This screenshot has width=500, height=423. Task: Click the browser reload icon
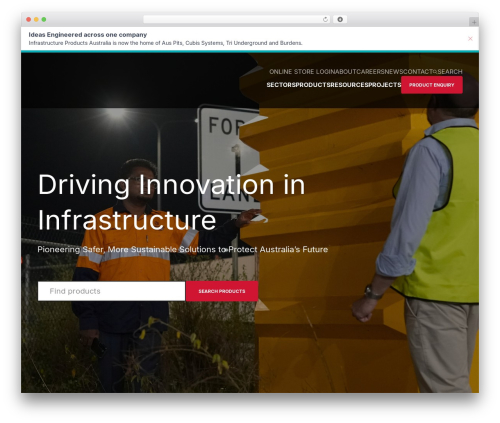325,19
